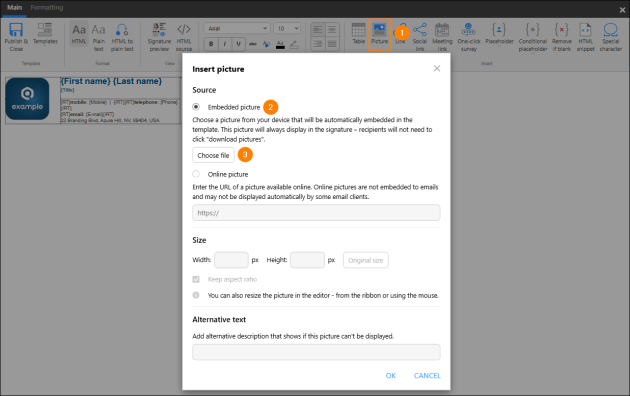
Task: Insert an HTML snippet
Action: point(585,37)
